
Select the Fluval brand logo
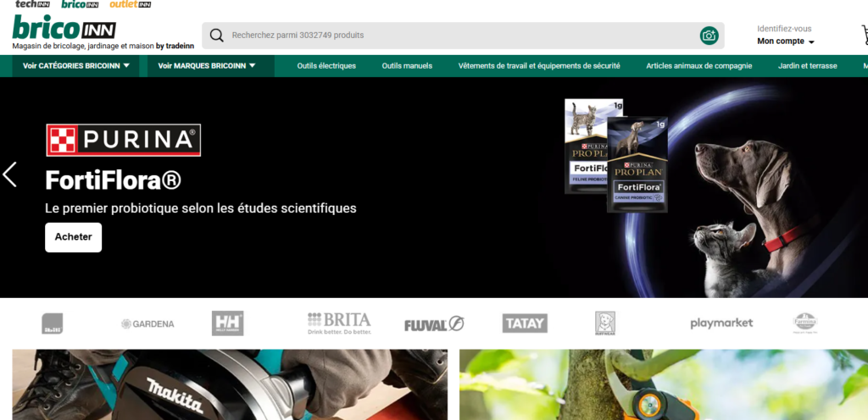[x=434, y=324]
